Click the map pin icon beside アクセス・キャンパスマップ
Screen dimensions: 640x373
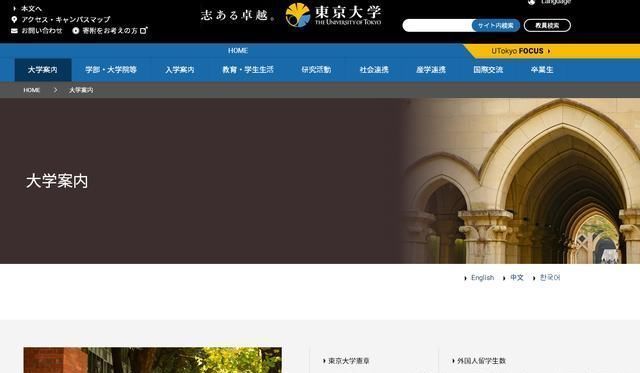14,20
